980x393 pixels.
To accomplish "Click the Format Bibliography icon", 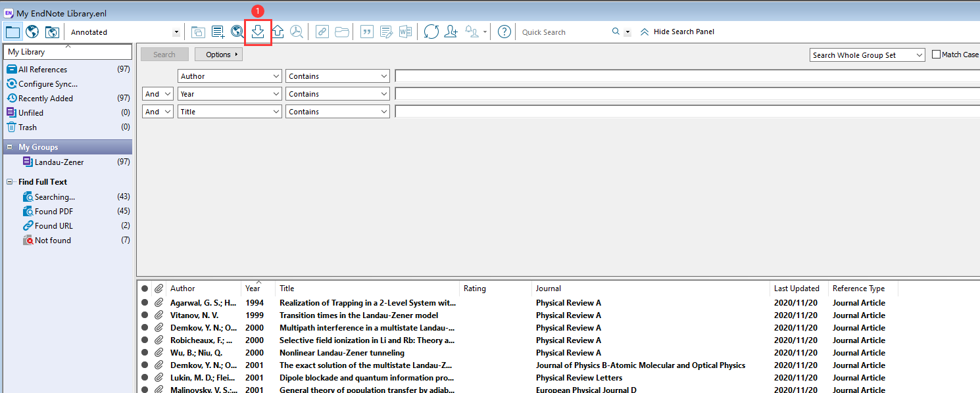I will click(387, 32).
